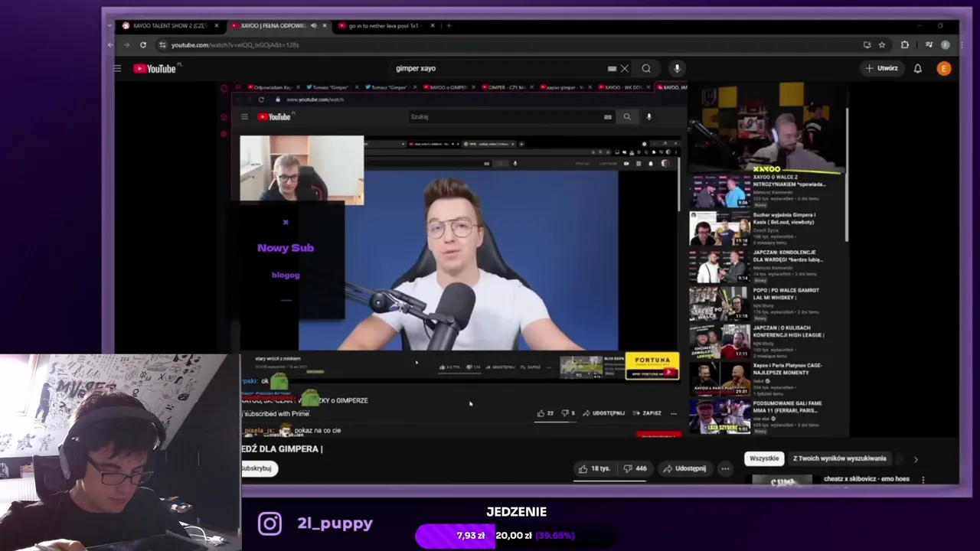Select the Wszystkie filter chip
This screenshot has height=551, width=980.
pos(764,458)
